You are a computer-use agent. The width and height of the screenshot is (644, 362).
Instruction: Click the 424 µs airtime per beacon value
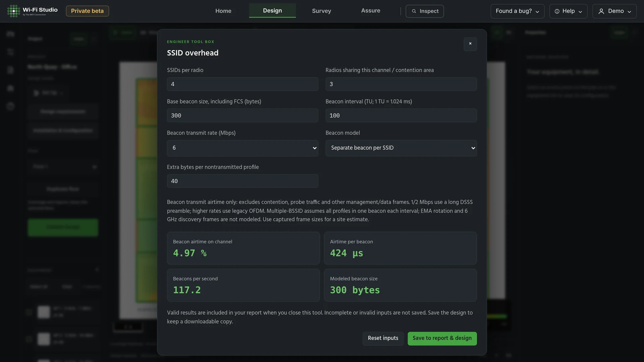(x=346, y=253)
